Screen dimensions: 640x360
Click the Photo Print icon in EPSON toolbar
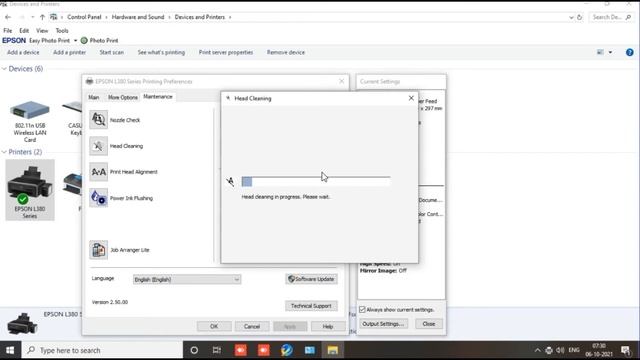point(84,40)
